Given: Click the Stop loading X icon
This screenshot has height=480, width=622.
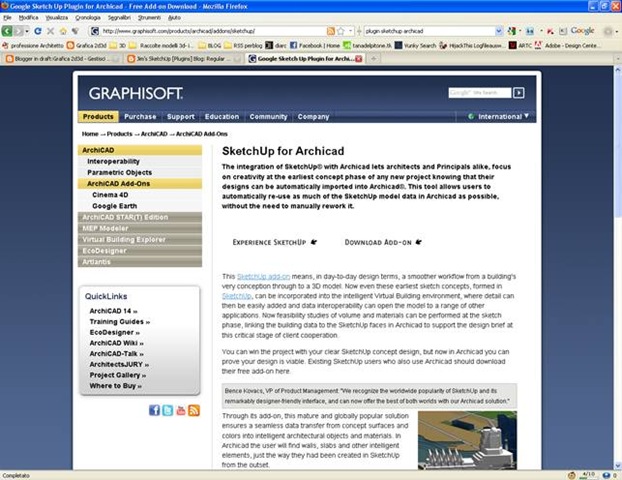Looking at the screenshot, I should (x=50, y=31).
